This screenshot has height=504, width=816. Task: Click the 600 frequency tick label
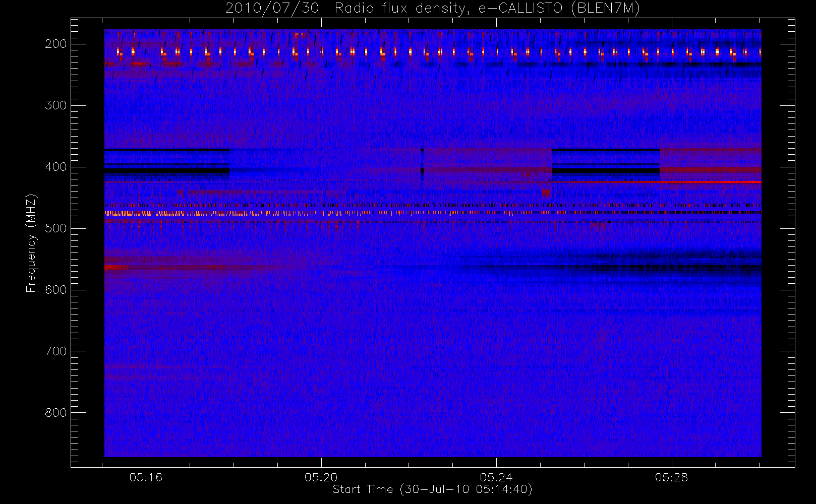[x=55, y=290]
